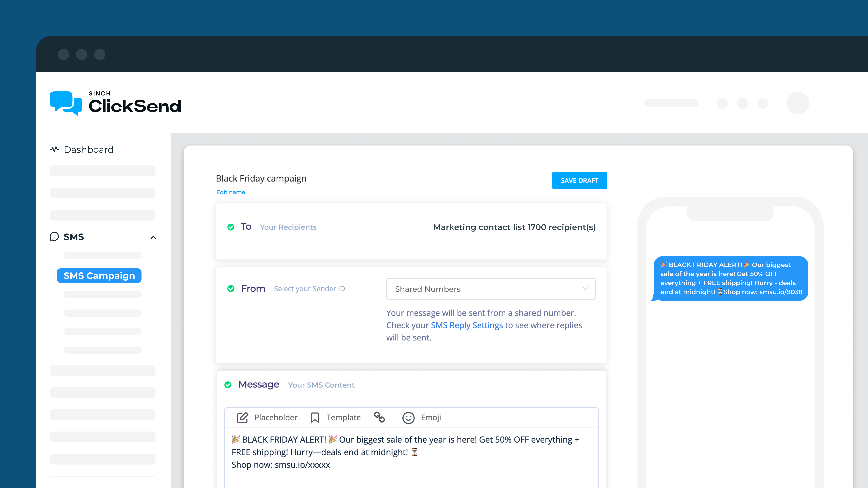Expand the Marketing contact list recipients row
The width and height of the screenshot is (868, 488).
(x=514, y=227)
